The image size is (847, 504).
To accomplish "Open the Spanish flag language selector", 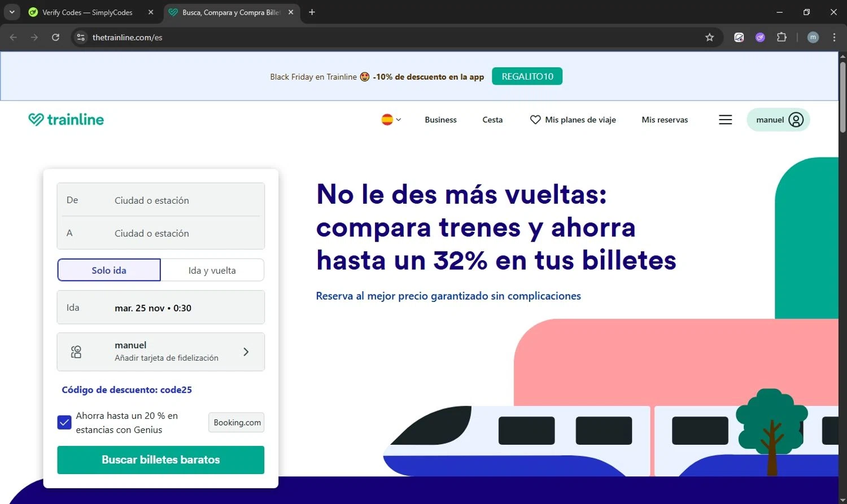I will coord(391,120).
